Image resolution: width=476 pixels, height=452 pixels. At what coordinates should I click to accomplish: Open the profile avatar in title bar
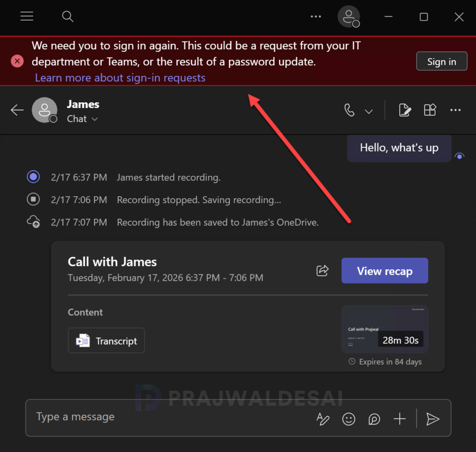[349, 17]
